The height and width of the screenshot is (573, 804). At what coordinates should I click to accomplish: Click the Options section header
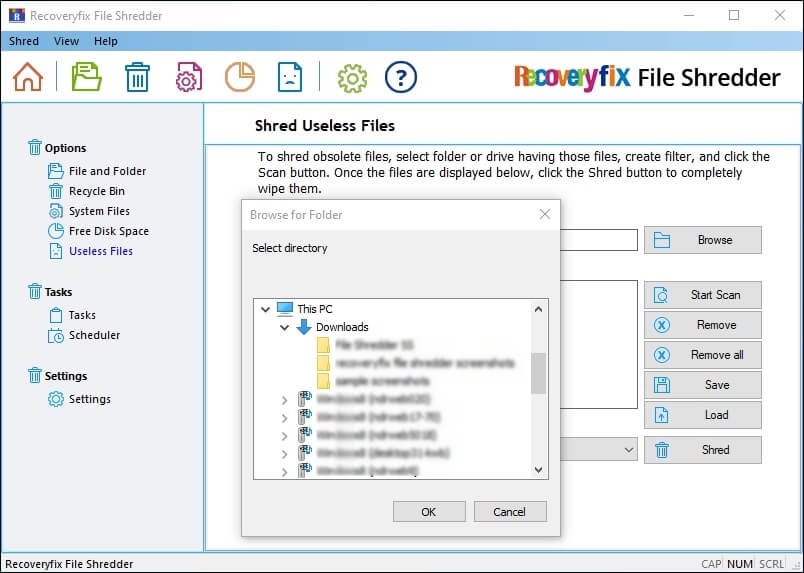pos(57,148)
